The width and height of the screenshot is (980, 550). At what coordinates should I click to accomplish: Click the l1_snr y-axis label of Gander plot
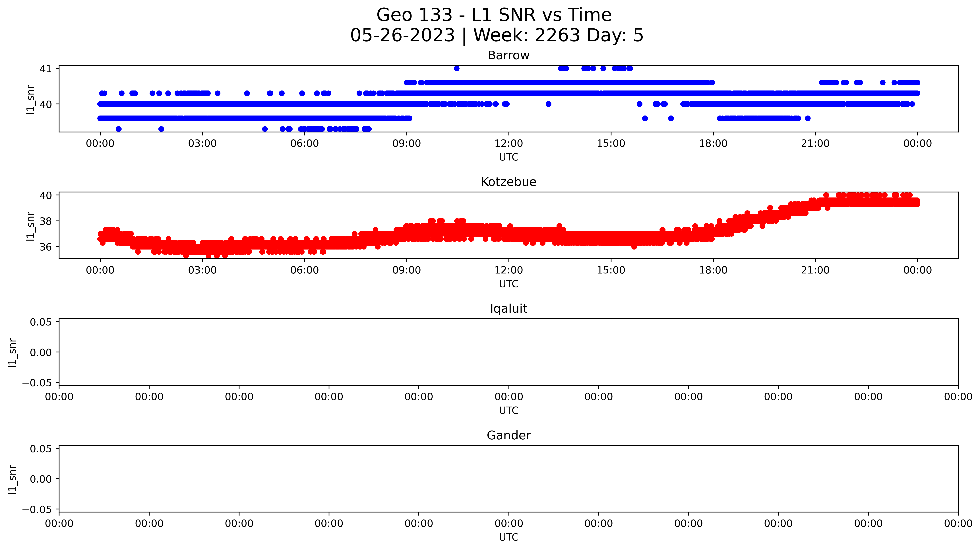(x=13, y=480)
